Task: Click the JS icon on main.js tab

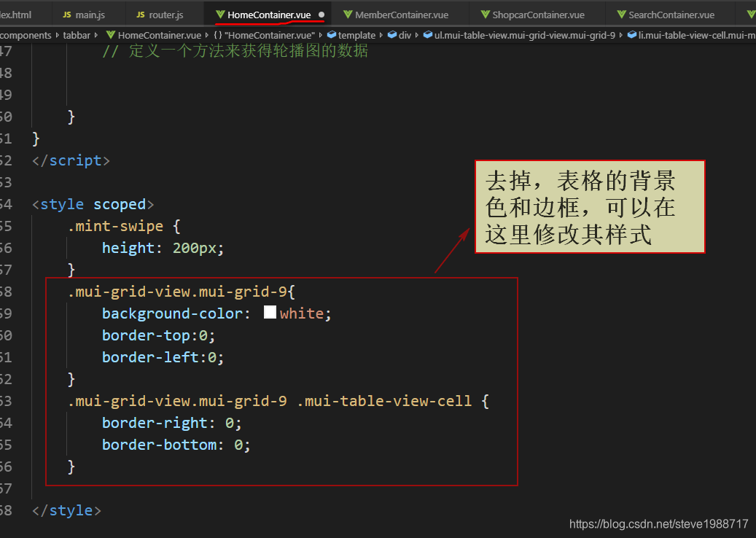Action: click(x=67, y=15)
